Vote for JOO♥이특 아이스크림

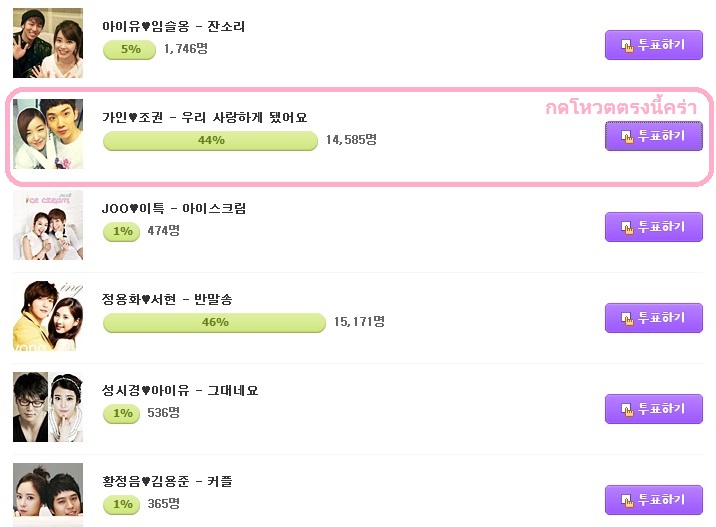(x=653, y=227)
